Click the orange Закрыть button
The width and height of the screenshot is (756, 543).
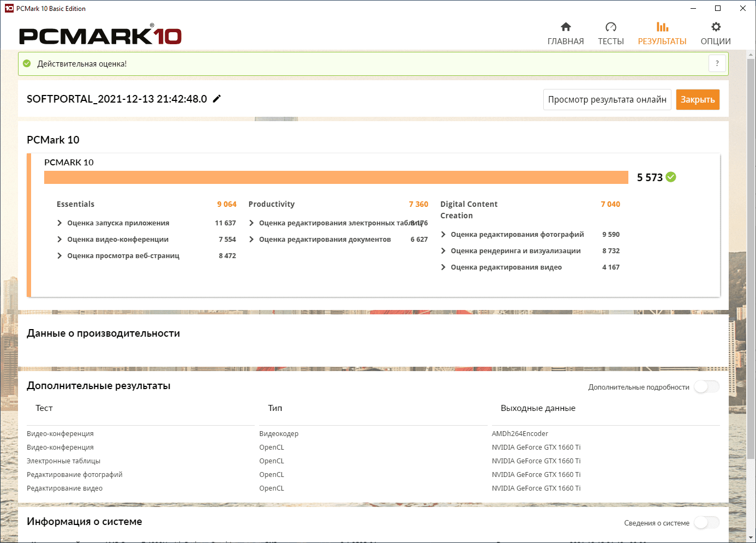click(698, 99)
